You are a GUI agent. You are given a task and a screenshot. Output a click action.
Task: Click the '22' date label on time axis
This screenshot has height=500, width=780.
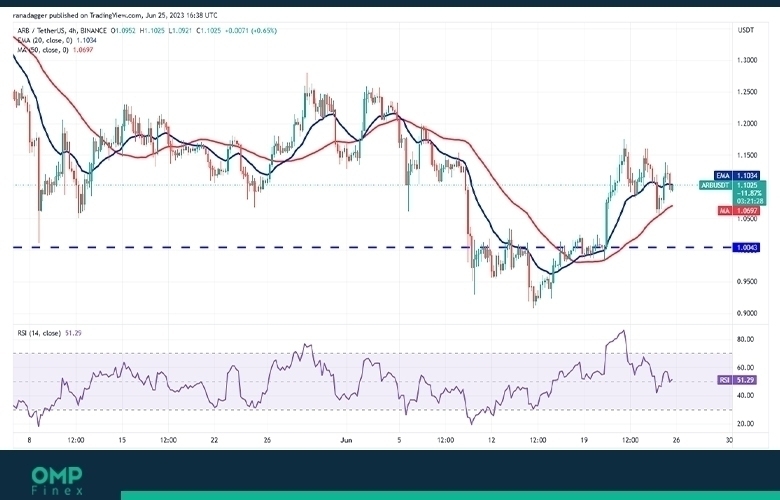tap(214, 440)
